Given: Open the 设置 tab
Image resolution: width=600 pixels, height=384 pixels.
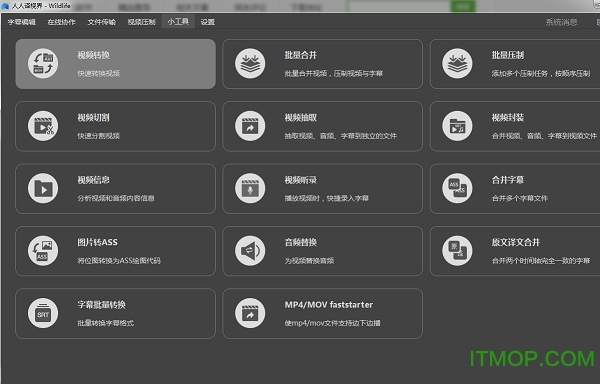Looking at the screenshot, I should pyautogui.click(x=207, y=22).
